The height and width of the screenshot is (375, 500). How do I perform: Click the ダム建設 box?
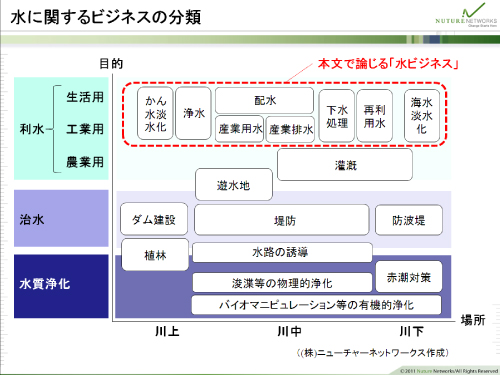point(154,219)
